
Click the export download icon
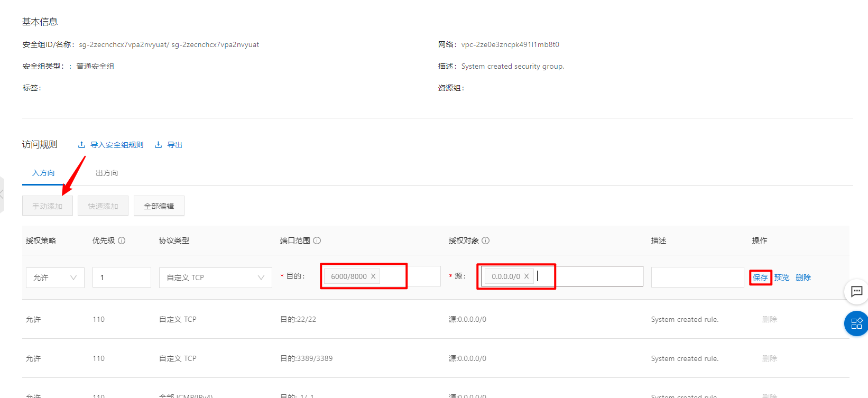point(158,145)
